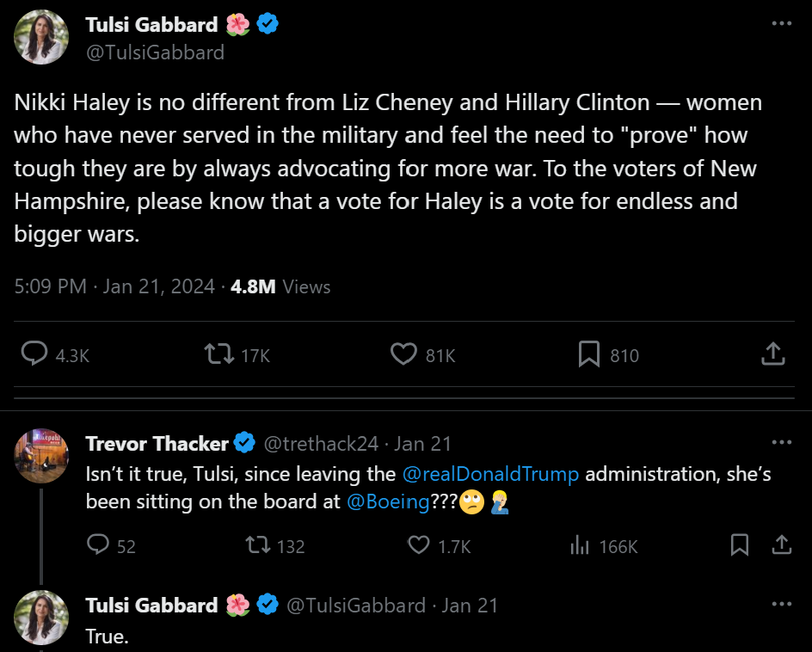The height and width of the screenshot is (652, 812).
Task: Open Trevor Thacker's profile picture
Action: tap(41, 456)
